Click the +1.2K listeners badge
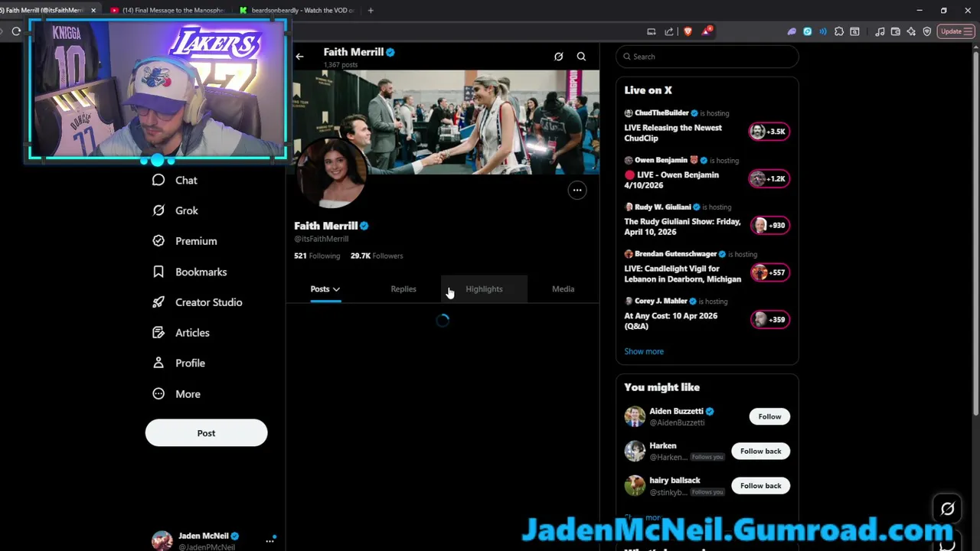The image size is (980, 551). pos(769,178)
